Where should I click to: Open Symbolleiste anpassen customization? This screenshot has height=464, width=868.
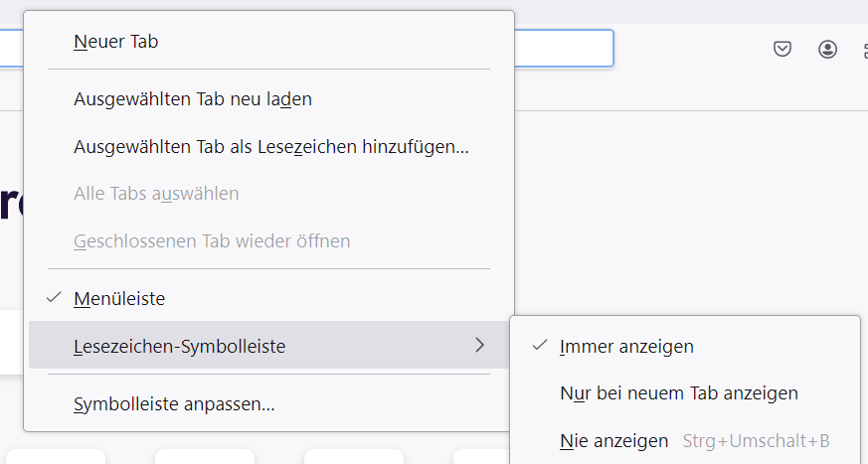click(x=174, y=404)
